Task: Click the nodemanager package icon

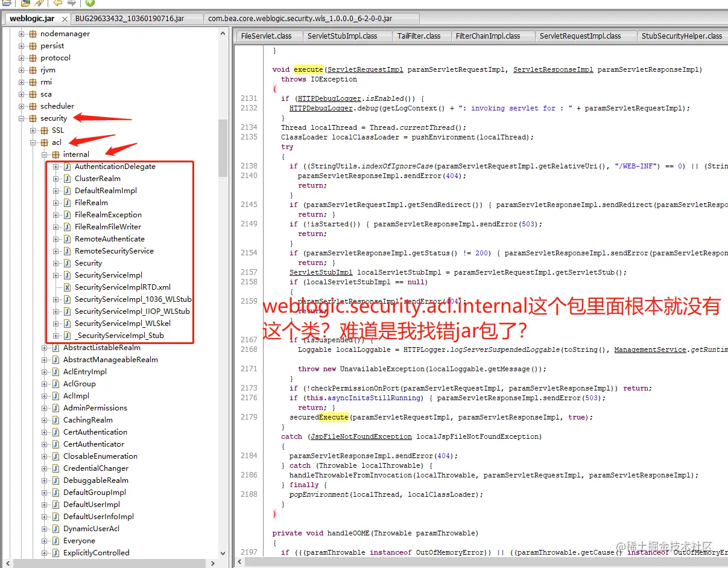Action: (33, 34)
